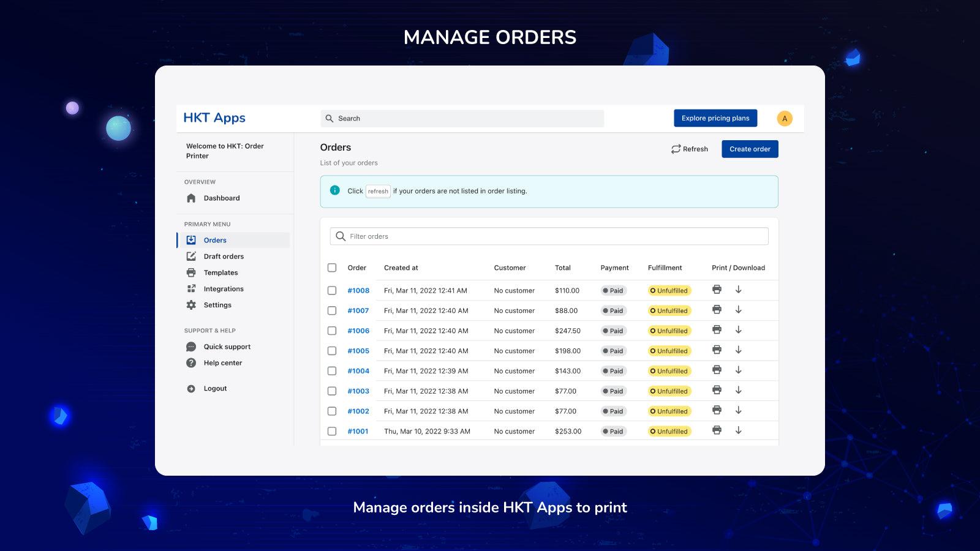
Task: Select order #1002 with its checkbox
Action: pyautogui.click(x=332, y=411)
